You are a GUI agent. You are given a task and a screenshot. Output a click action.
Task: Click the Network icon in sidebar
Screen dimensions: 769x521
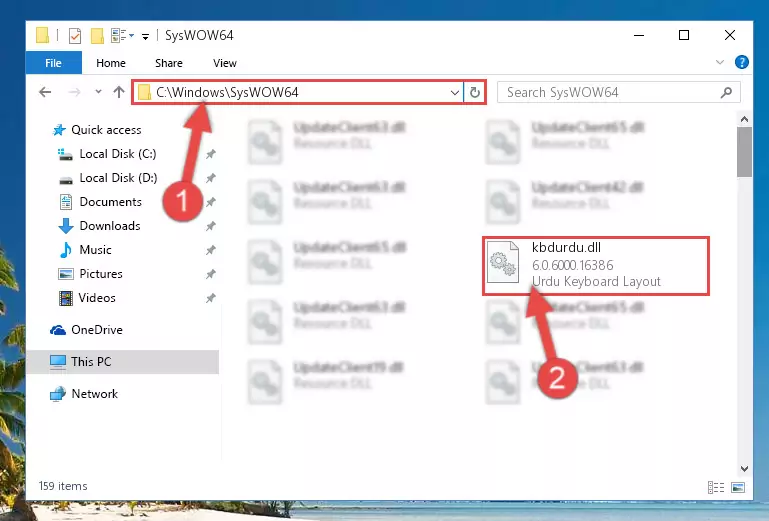click(x=58, y=393)
